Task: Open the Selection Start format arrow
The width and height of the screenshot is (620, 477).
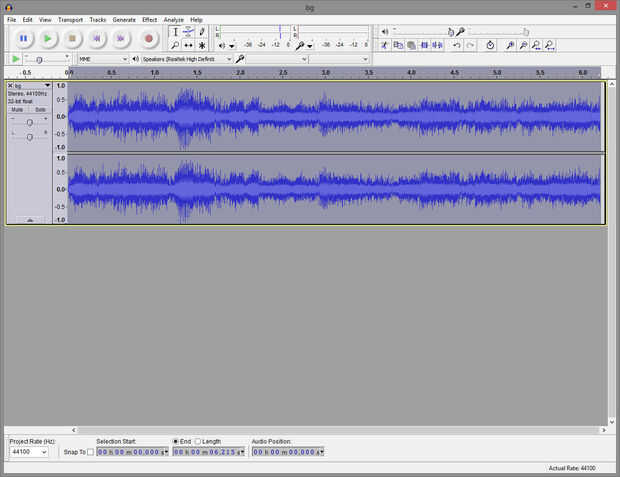Action: (166, 452)
